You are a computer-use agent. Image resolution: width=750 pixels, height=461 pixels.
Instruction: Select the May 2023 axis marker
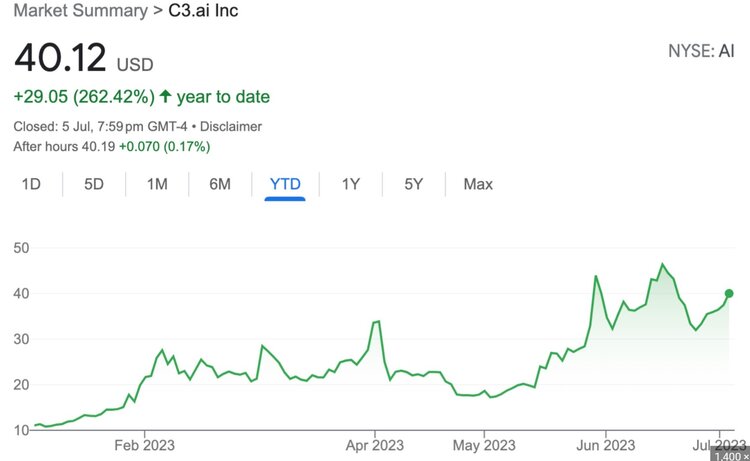[x=484, y=445]
